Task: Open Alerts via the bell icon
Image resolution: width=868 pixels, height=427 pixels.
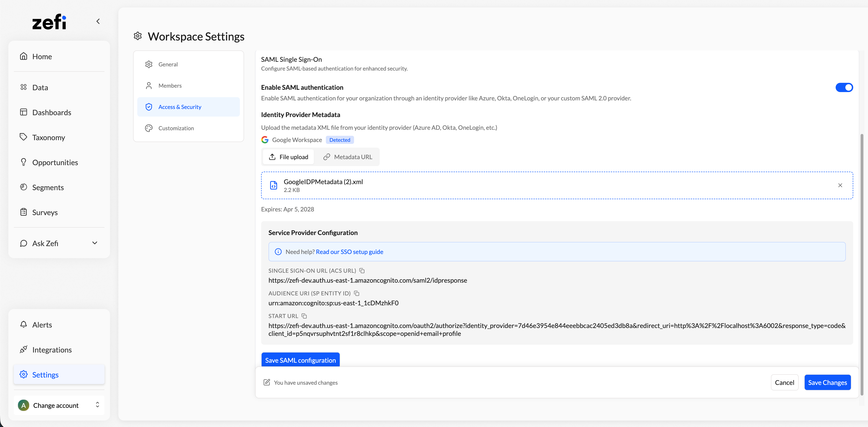Action: [x=24, y=325]
